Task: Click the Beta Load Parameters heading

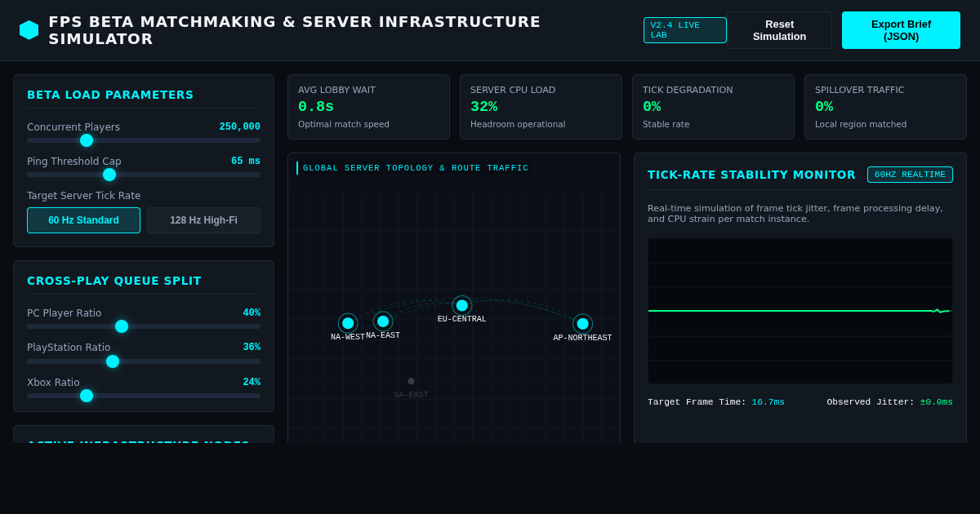Action: click(x=110, y=95)
